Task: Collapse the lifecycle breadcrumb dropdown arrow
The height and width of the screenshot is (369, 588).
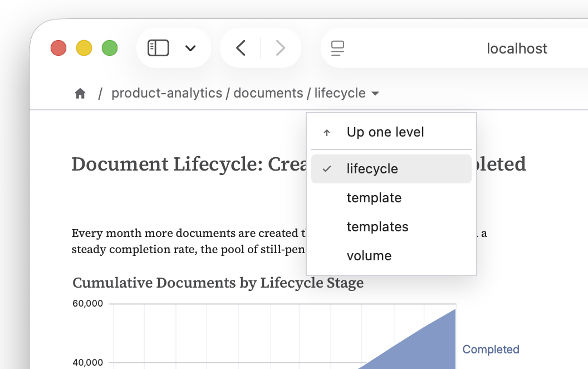Action: 375,94
